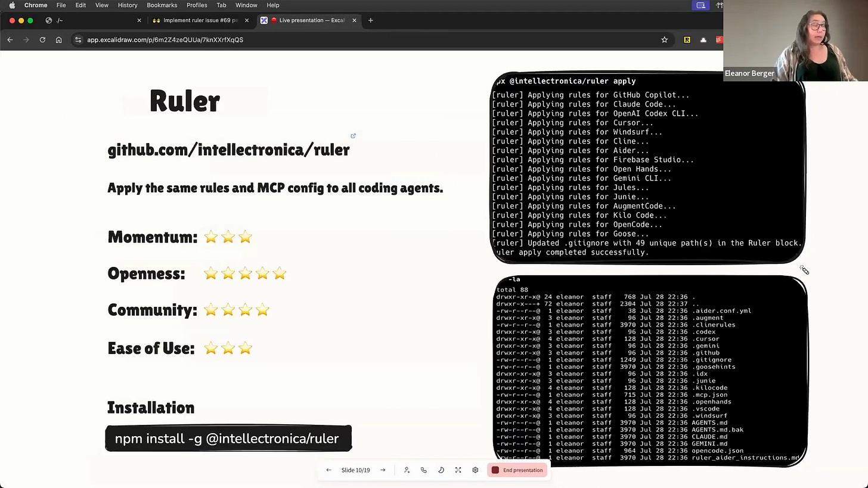Open the Bookmarks menu

coord(162,5)
